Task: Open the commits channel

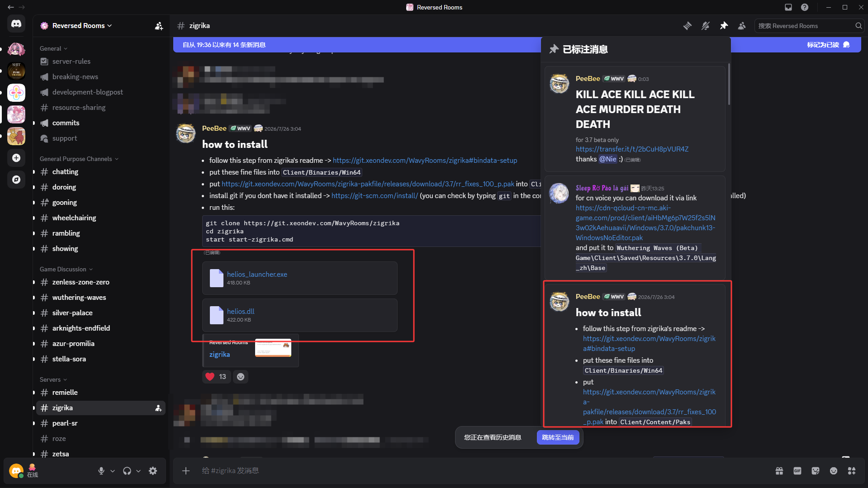Action: pyautogui.click(x=101, y=123)
